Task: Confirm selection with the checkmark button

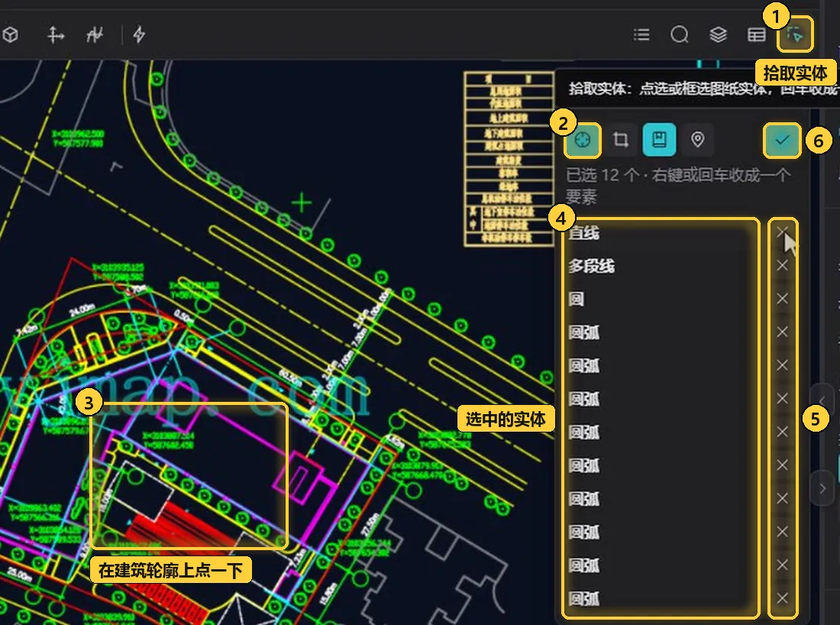Action: (782, 141)
